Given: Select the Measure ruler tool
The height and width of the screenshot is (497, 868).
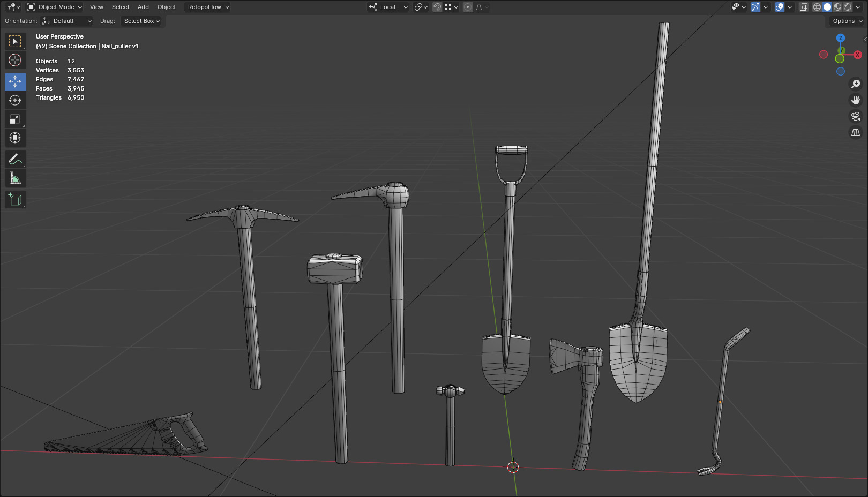Looking at the screenshot, I should 15,178.
